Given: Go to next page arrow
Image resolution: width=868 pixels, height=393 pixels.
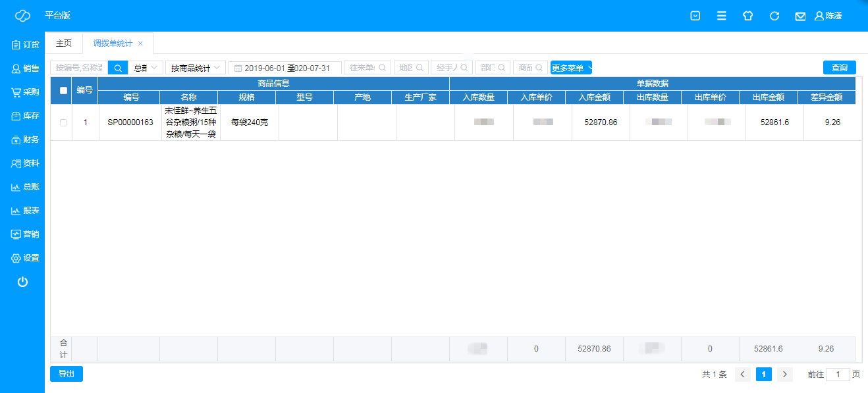Looking at the screenshot, I should tap(785, 375).
